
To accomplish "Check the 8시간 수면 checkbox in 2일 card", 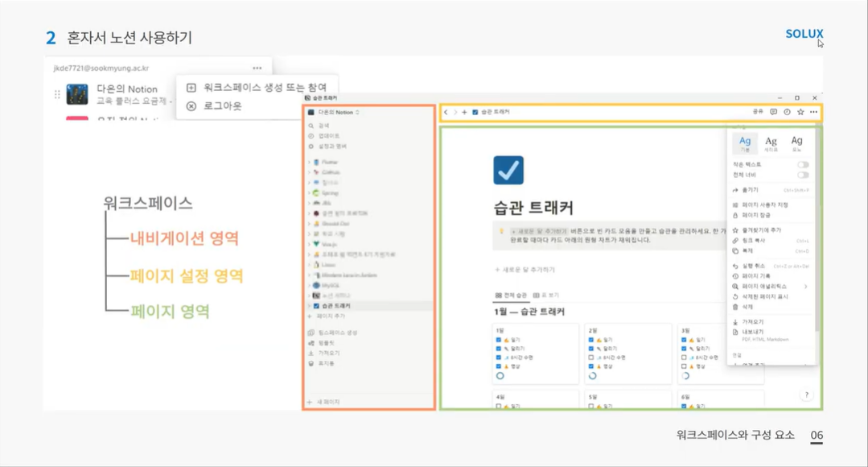I will [x=591, y=357].
